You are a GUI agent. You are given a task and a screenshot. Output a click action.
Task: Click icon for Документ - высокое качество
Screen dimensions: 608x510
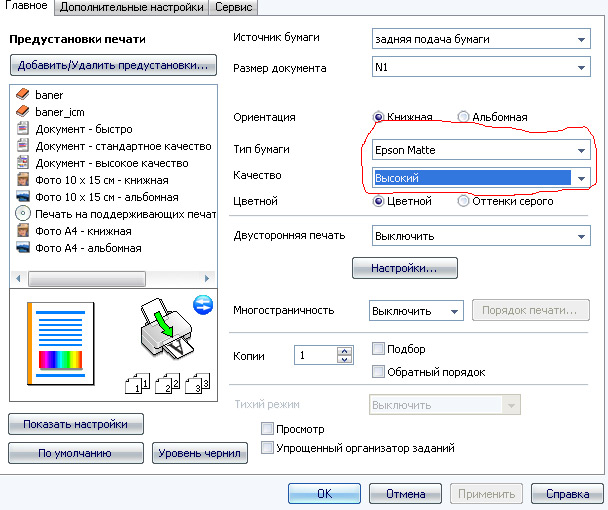(23, 163)
